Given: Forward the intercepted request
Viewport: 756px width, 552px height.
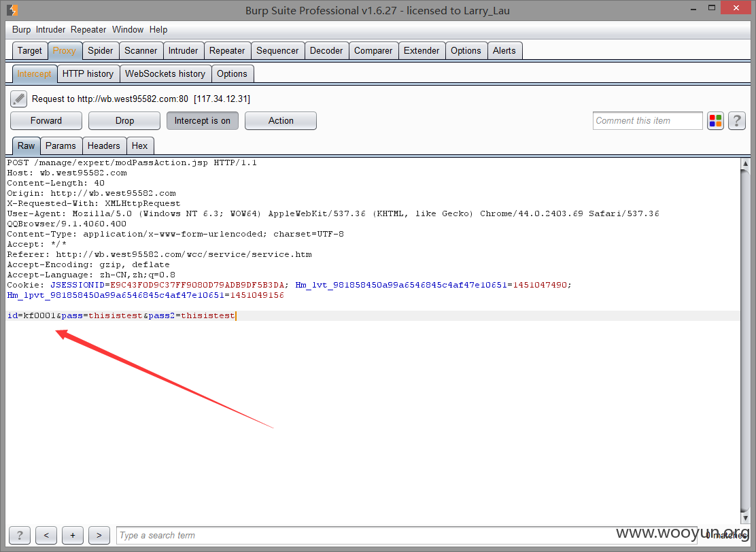Looking at the screenshot, I should (46, 120).
